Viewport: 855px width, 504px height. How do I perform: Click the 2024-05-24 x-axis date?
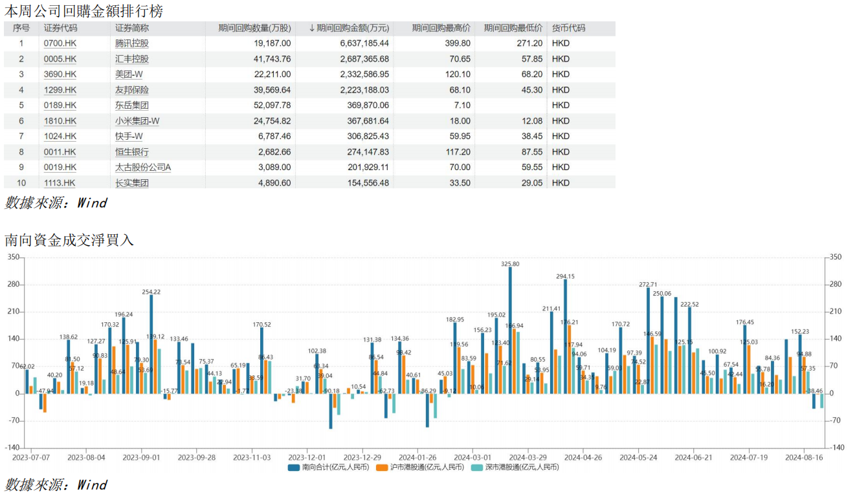pos(639,457)
